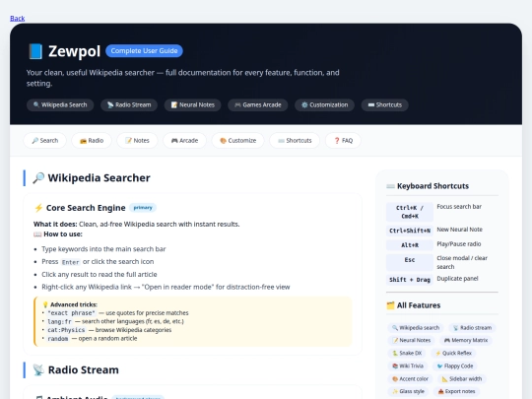
Task: Click the Enter key code in instructions
Action: coord(71,262)
